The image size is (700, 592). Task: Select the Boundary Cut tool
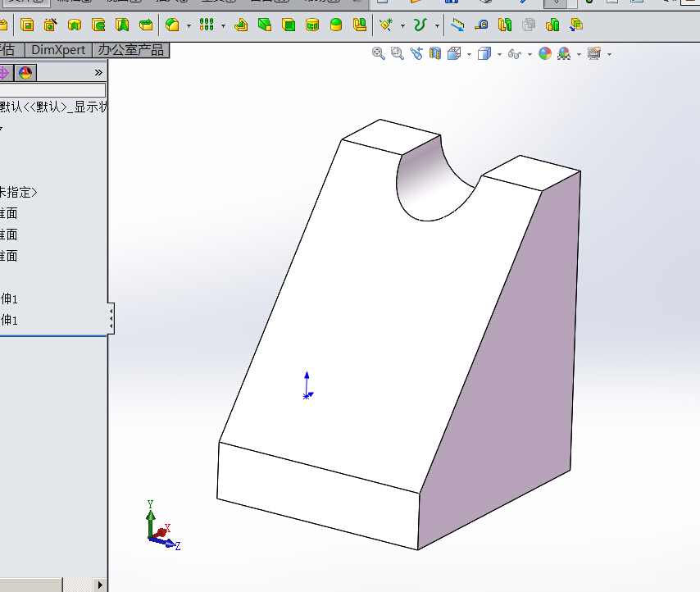146,25
